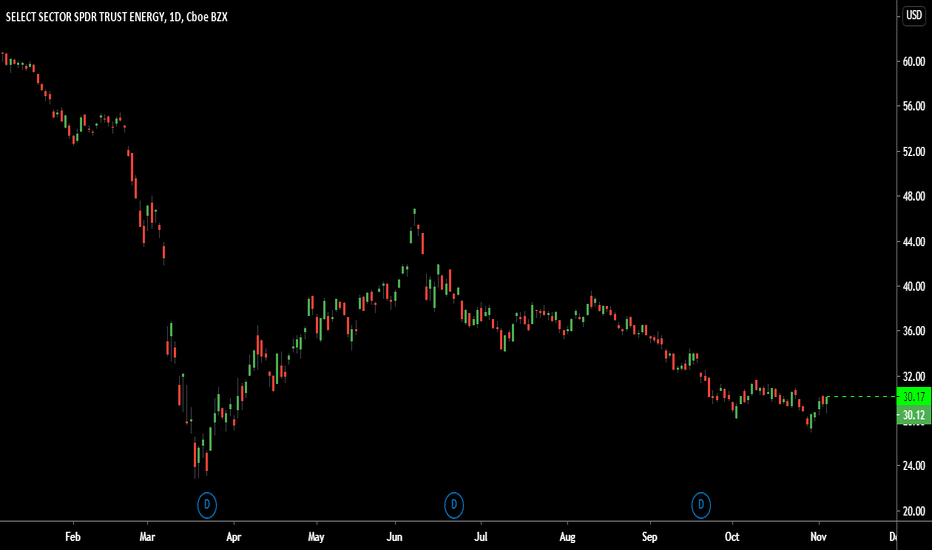The image size is (932, 550).
Task: Click the 30.12 price label
Action: coord(914,415)
